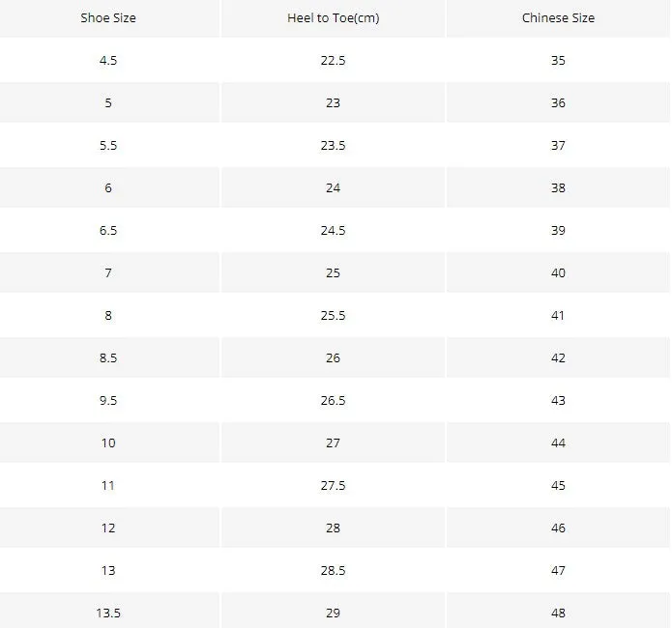This screenshot has width=672, height=628.
Task: Click the Heel to Toe(cm) header
Action: (x=333, y=18)
